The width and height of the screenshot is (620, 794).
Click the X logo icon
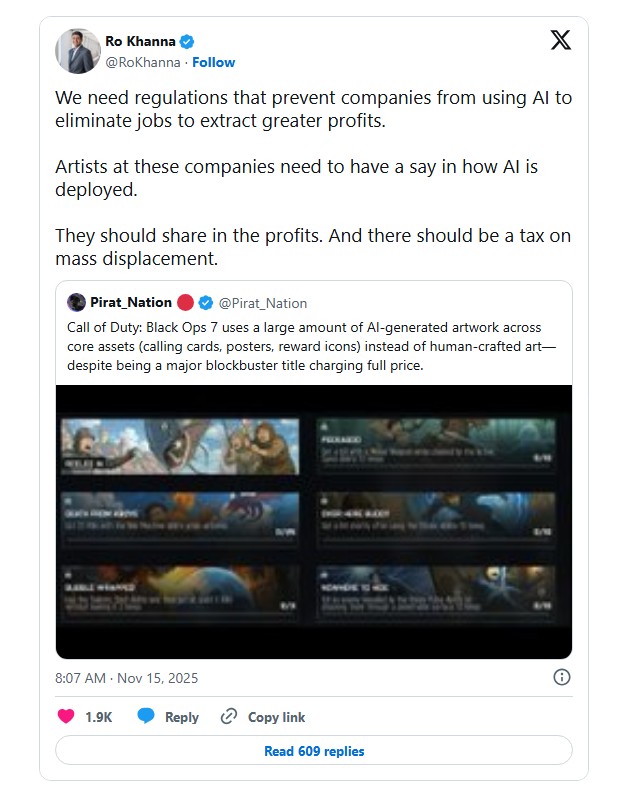tap(561, 41)
